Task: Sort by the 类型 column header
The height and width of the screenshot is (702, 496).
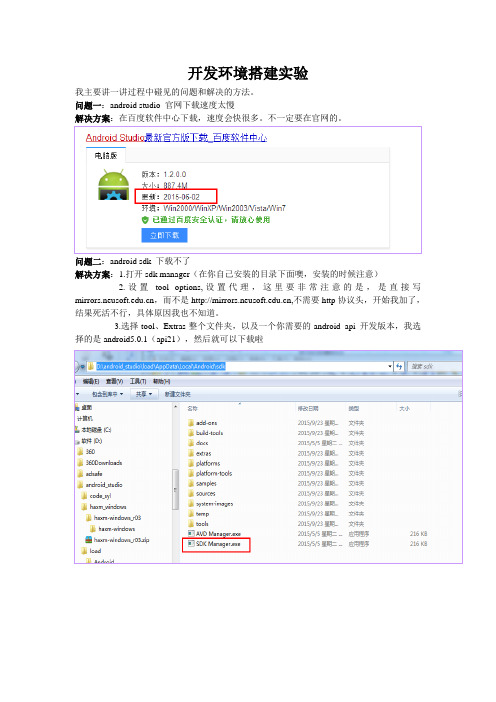Action: pyautogui.click(x=354, y=408)
